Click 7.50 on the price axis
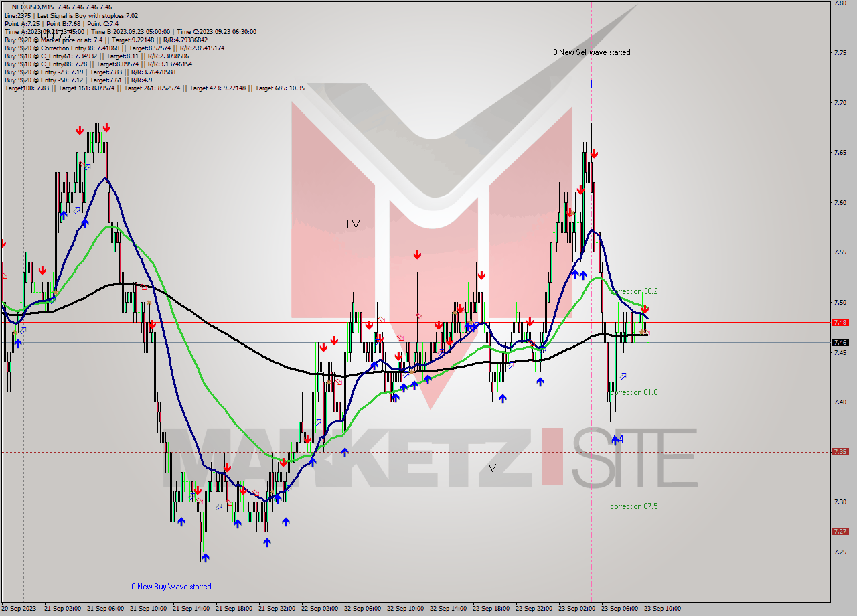This screenshot has height=616, width=857. 840,303
